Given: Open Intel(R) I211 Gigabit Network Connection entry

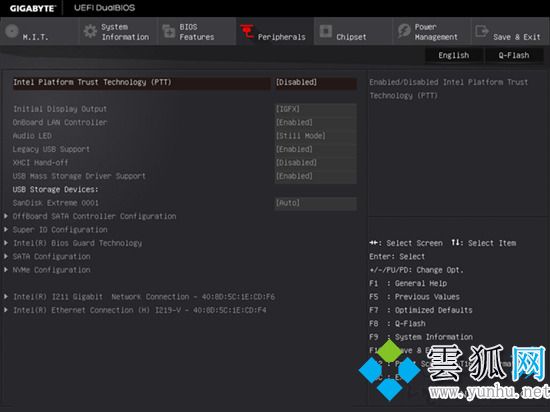Looking at the screenshot, I should click(x=144, y=297).
